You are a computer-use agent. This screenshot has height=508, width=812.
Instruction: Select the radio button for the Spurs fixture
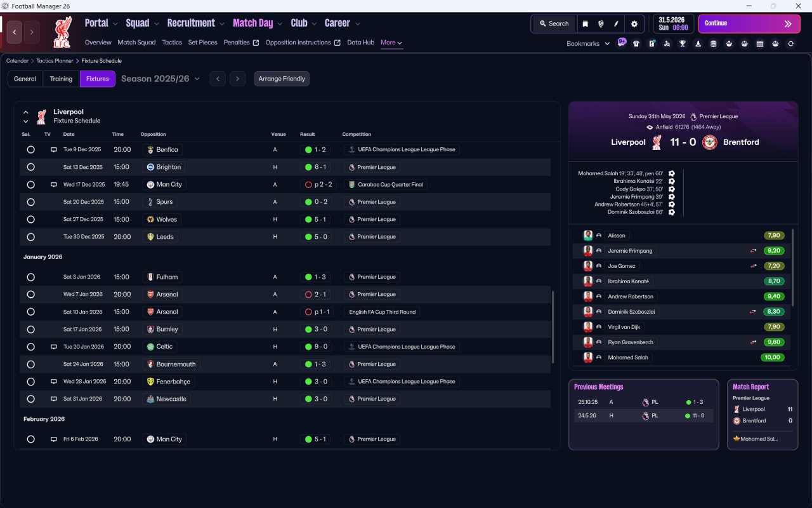(x=30, y=202)
